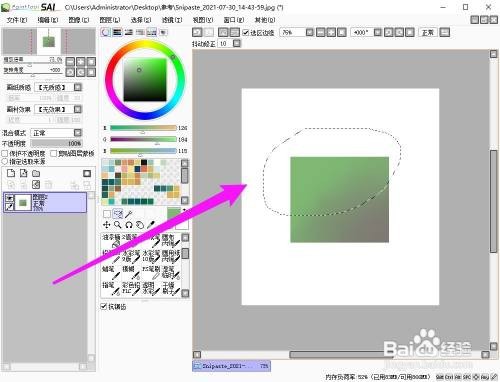The width and height of the screenshot is (500, 382).
Task: Adjust the red R color slider
Action: pyautogui.click(x=143, y=128)
